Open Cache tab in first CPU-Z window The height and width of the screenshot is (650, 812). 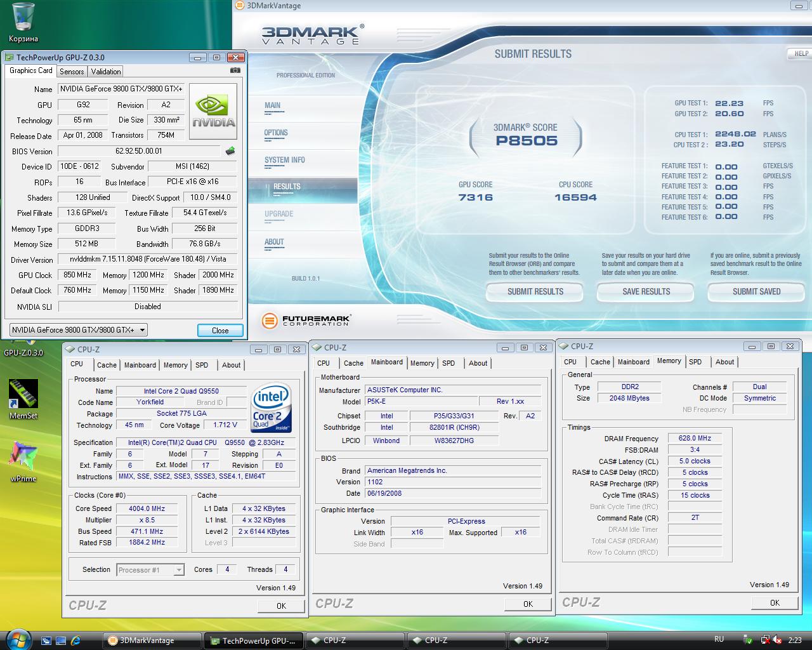point(107,365)
